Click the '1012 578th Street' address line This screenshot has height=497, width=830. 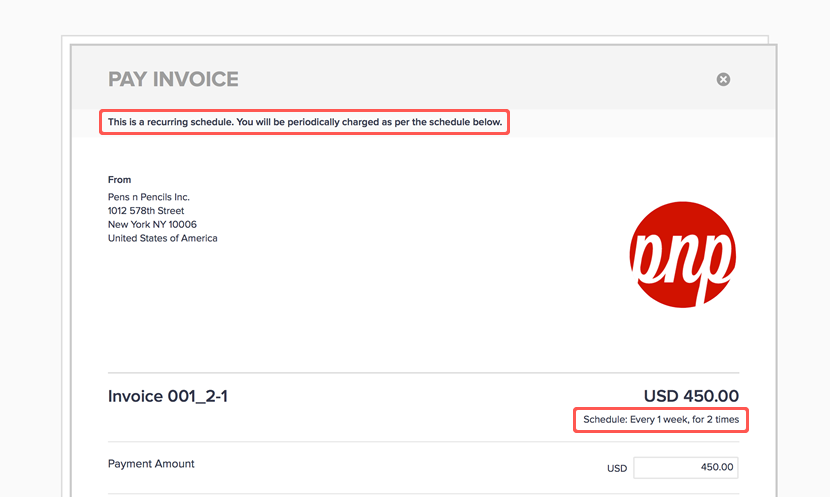point(146,211)
